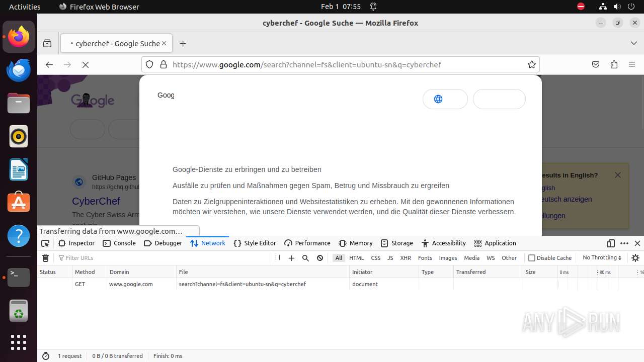Filter requests by XHR
The height and width of the screenshot is (362, 644).
(406, 258)
